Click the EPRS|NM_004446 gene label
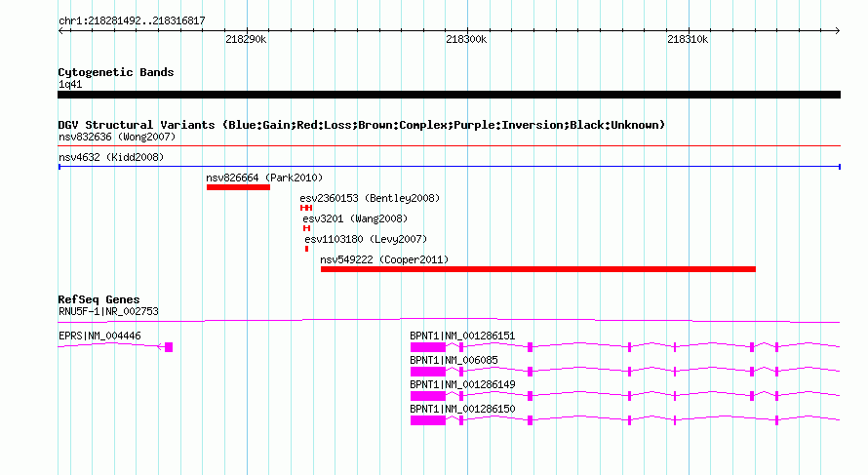Image resolution: width=868 pixels, height=475 pixels. (x=99, y=336)
